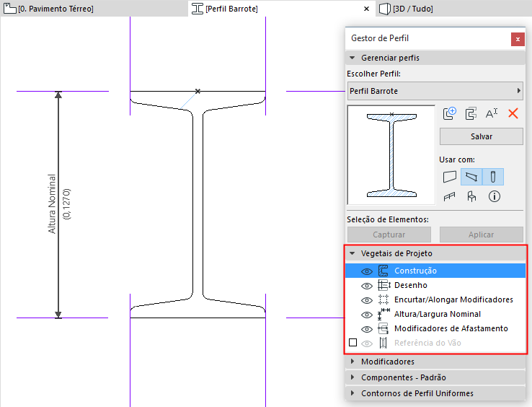Hide the Desenho layer eye

pyautogui.click(x=367, y=286)
